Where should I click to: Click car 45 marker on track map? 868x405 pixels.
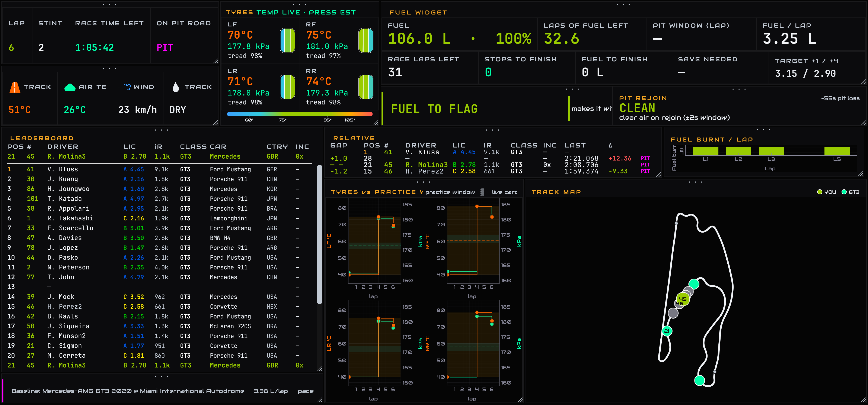point(683,299)
